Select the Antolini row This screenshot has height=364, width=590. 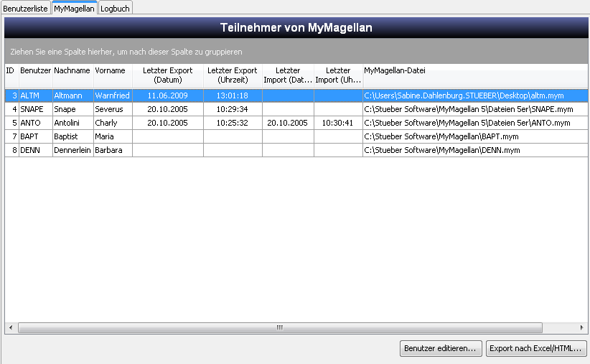(x=296, y=123)
